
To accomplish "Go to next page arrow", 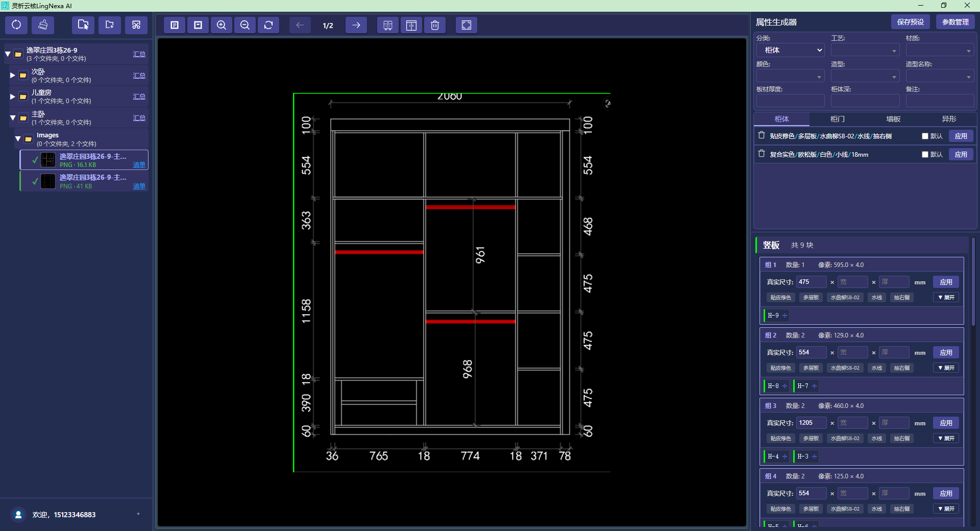I will (x=356, y=25).
